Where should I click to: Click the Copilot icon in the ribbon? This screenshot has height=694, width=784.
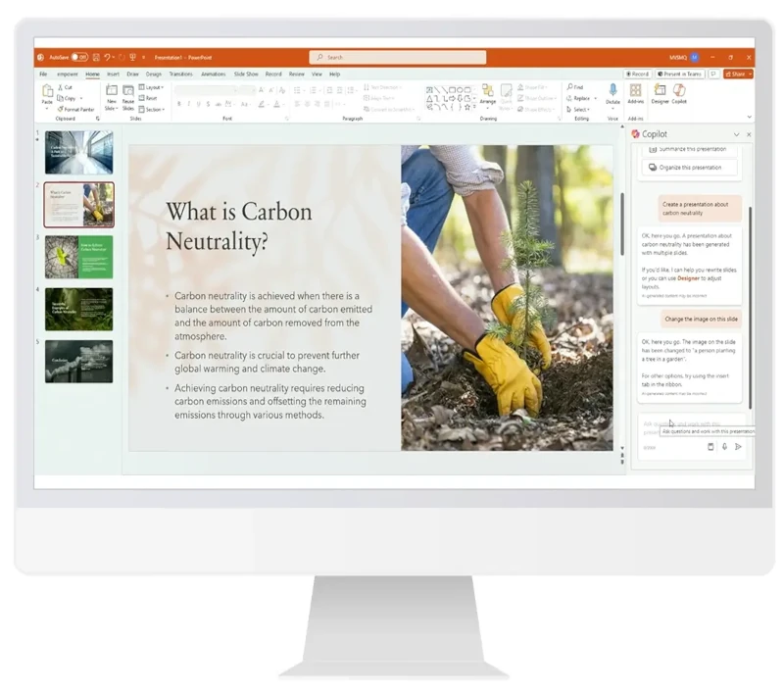[x=679, y=91]
